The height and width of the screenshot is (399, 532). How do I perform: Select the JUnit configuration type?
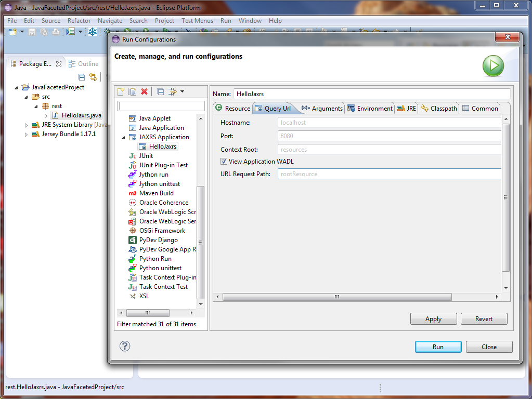point(146,156)
